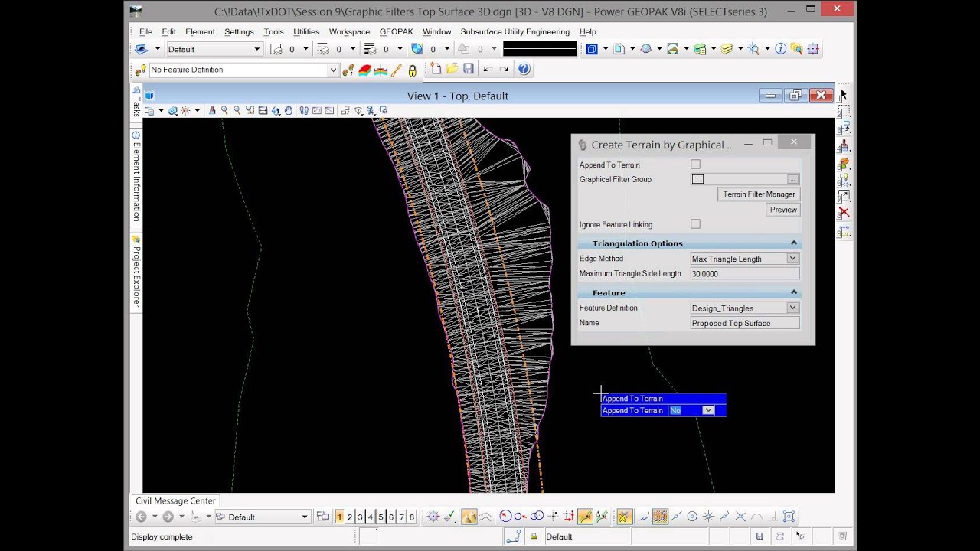Open the Utilities menu
The height and width of the screenshot is (551, 980).
[x=306, y=31]
